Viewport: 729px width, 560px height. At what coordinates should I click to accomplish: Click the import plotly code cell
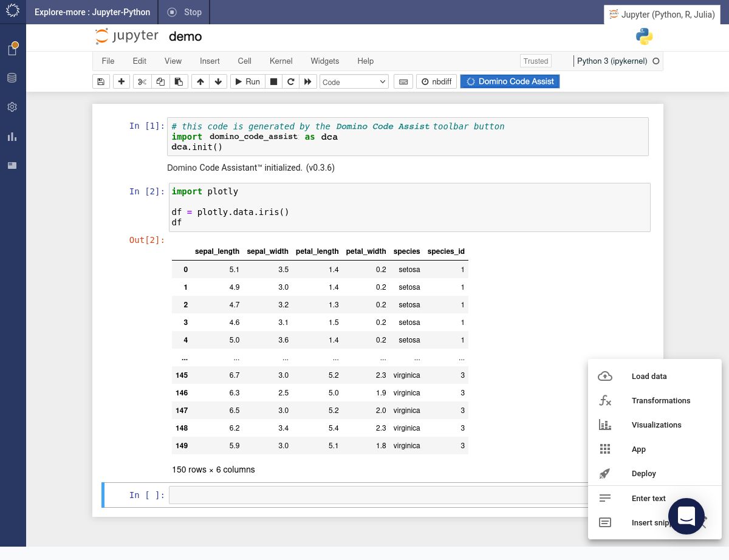point(410,207)
